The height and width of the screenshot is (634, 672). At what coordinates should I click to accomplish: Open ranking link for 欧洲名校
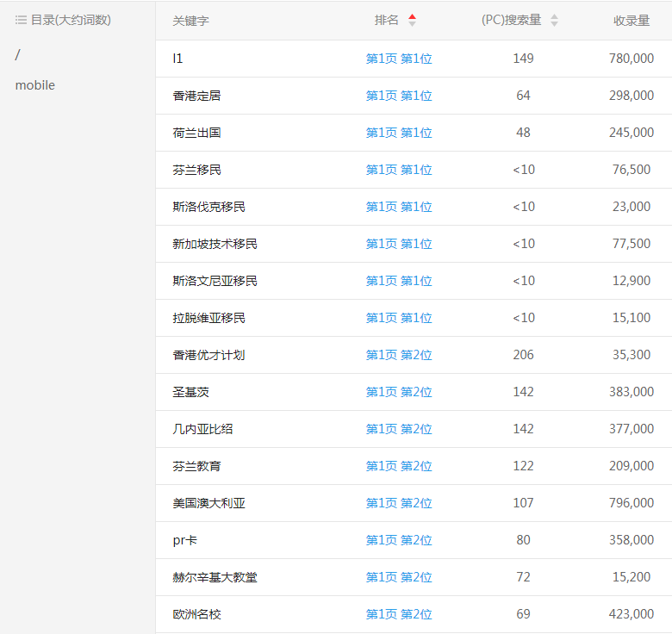[x=399, y=614]
